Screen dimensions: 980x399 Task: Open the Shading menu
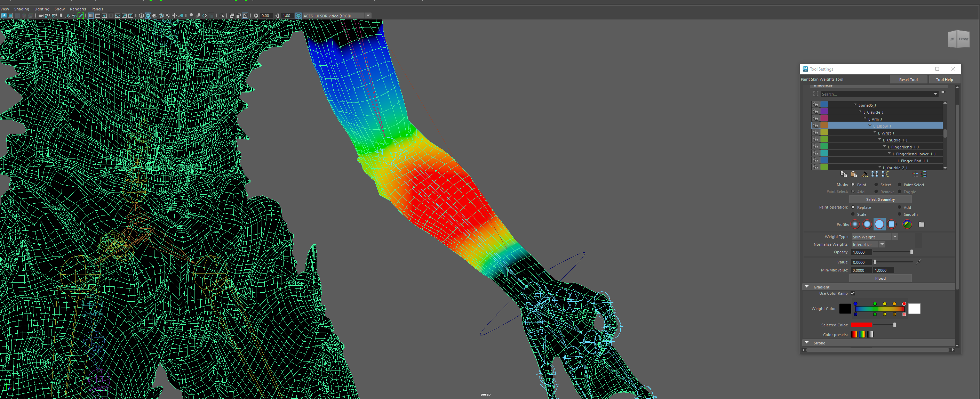click(21, 9)
